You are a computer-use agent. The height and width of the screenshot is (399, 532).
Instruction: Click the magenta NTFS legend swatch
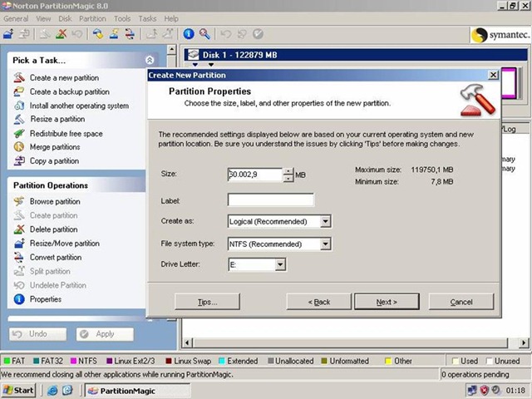pos(73,361)
